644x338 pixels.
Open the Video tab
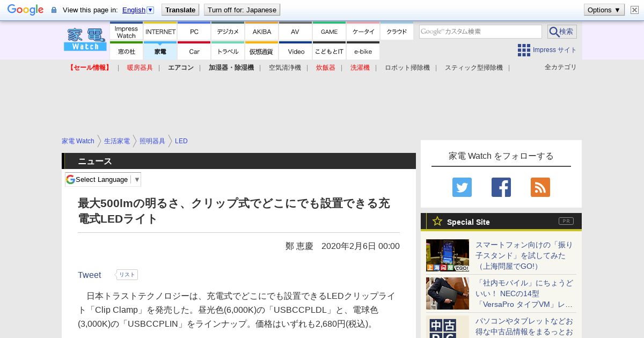tap(295, 51)
